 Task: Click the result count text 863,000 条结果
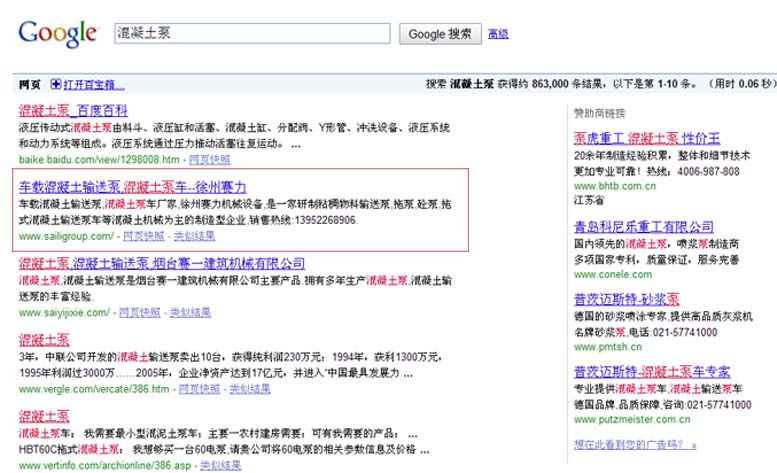(x=568, y=84)
